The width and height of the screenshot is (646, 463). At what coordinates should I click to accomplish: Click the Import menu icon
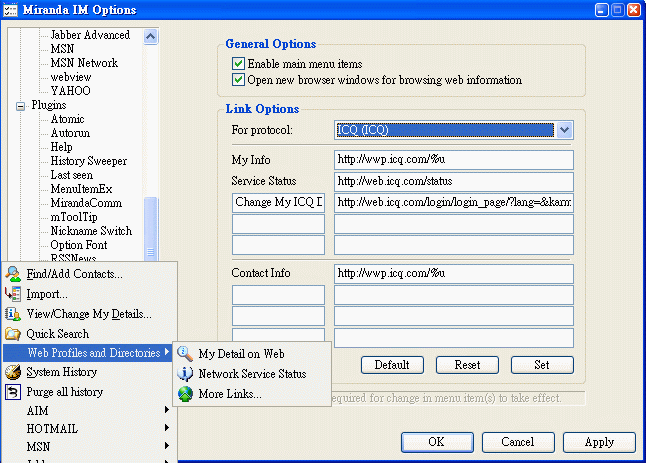click(13, 294)
